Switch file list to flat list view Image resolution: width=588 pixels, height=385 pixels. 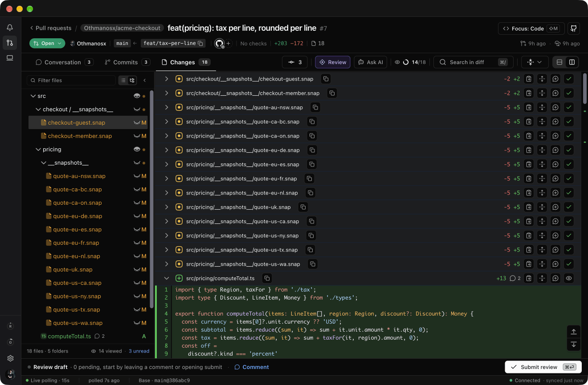pos(123,81)
